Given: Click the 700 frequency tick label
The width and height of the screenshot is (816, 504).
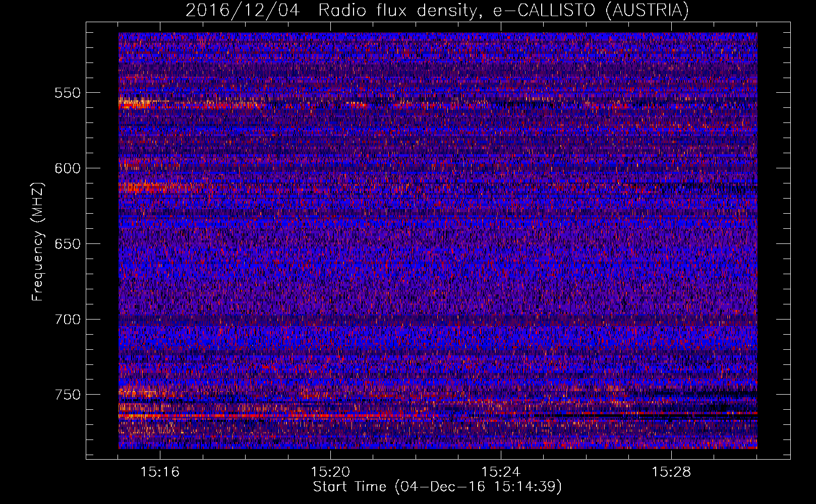Looking at the screenshot, I should pyautogui.click(x=68, y=320).
